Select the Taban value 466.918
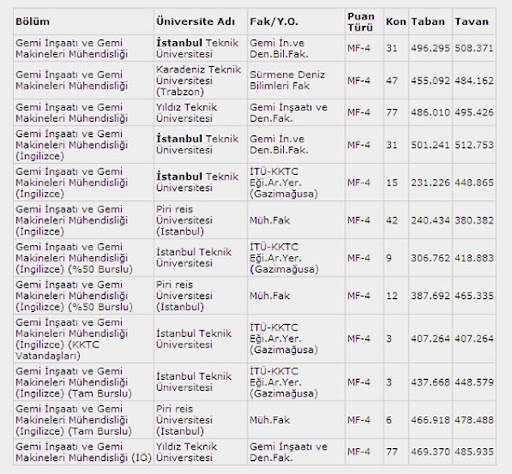The width and height of the screenshot is (512, 474). [430, 420]
